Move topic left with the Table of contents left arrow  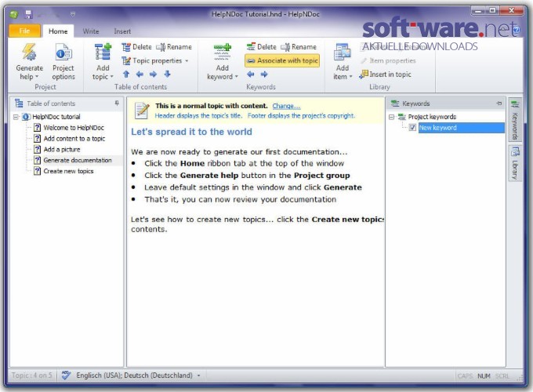(140, 74)
